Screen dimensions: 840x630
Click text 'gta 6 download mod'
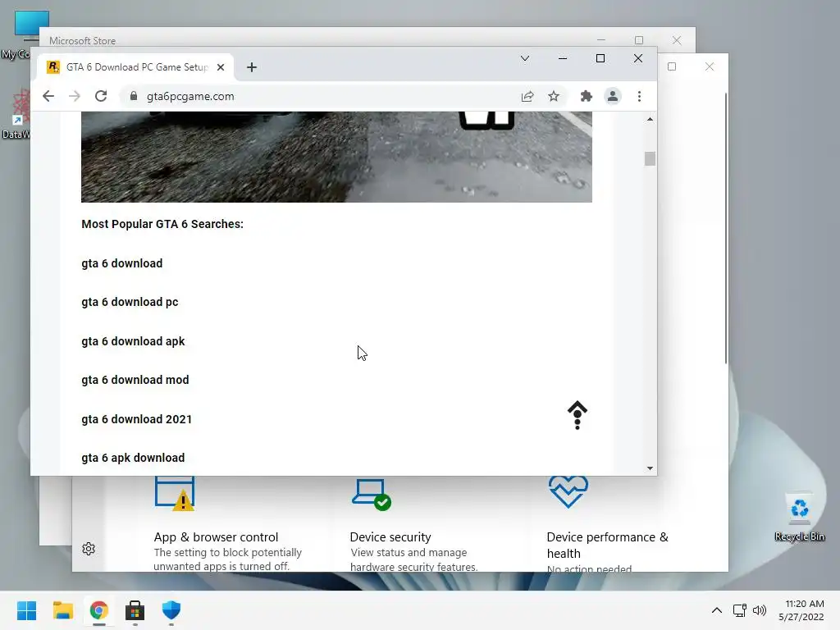(135, 380)
